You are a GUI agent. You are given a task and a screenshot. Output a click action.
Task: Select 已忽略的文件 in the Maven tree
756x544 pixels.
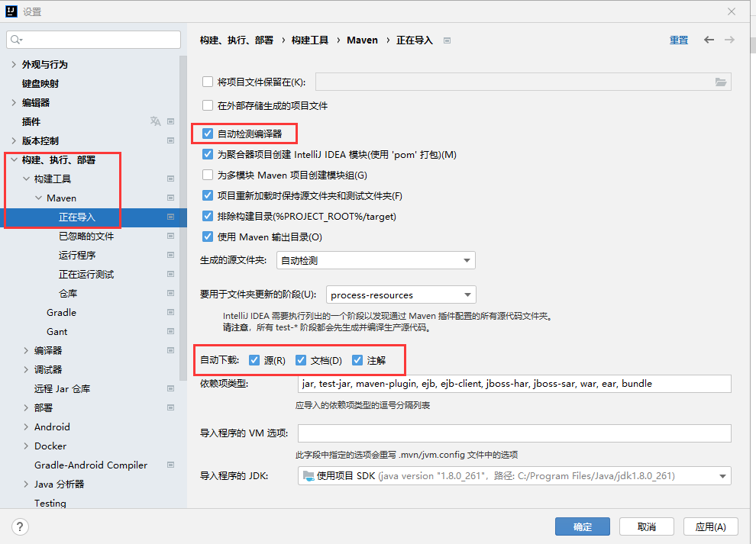pyautogui.click(x=86, y=236)
